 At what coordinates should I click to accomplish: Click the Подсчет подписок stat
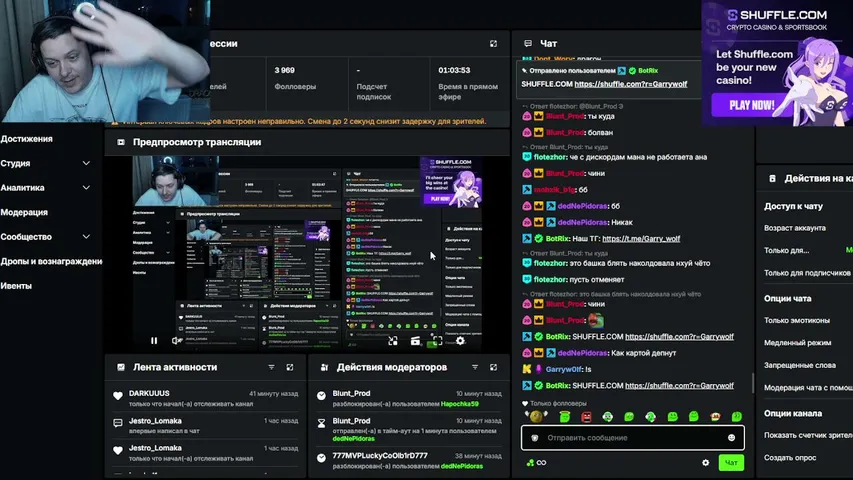click(x=373, y=83)
